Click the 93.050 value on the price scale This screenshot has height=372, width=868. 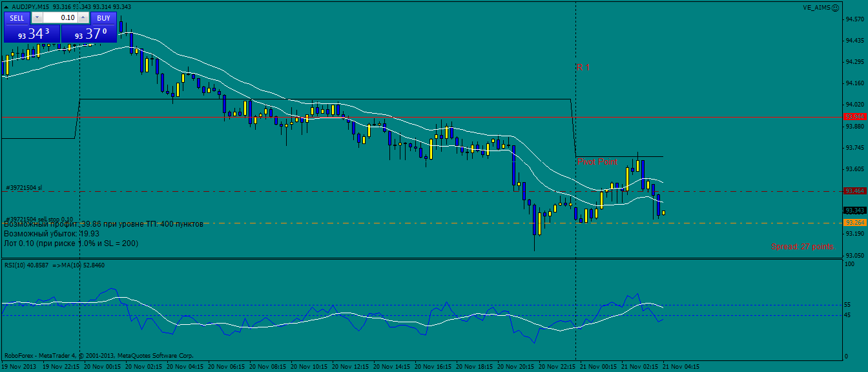click(x=855, y=255)
